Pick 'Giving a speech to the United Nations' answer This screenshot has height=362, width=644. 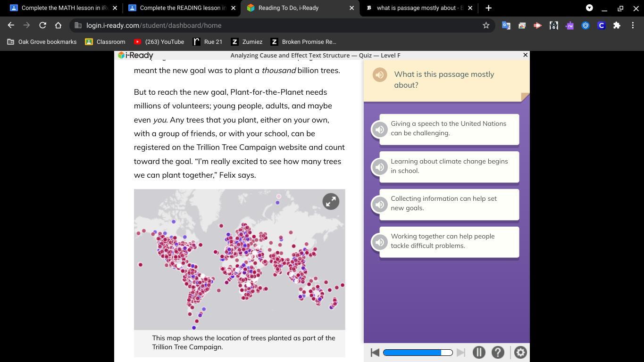tap(449, 129)
